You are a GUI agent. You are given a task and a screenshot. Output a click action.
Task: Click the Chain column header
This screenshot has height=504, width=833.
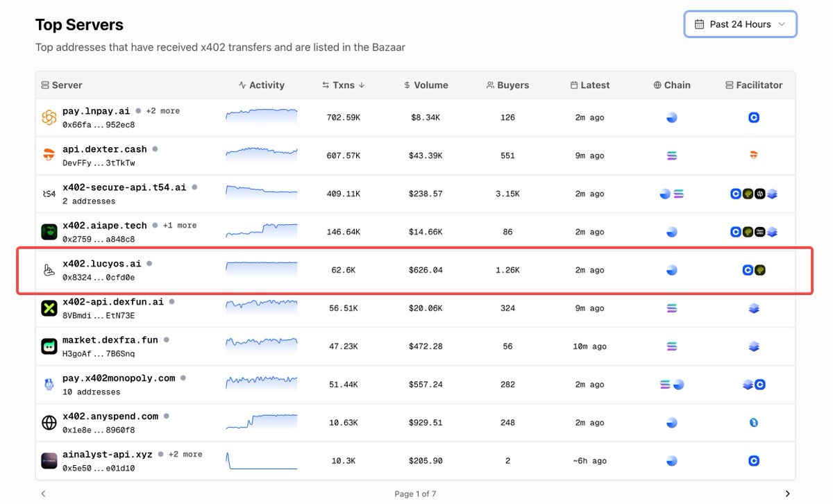(671, 85)
